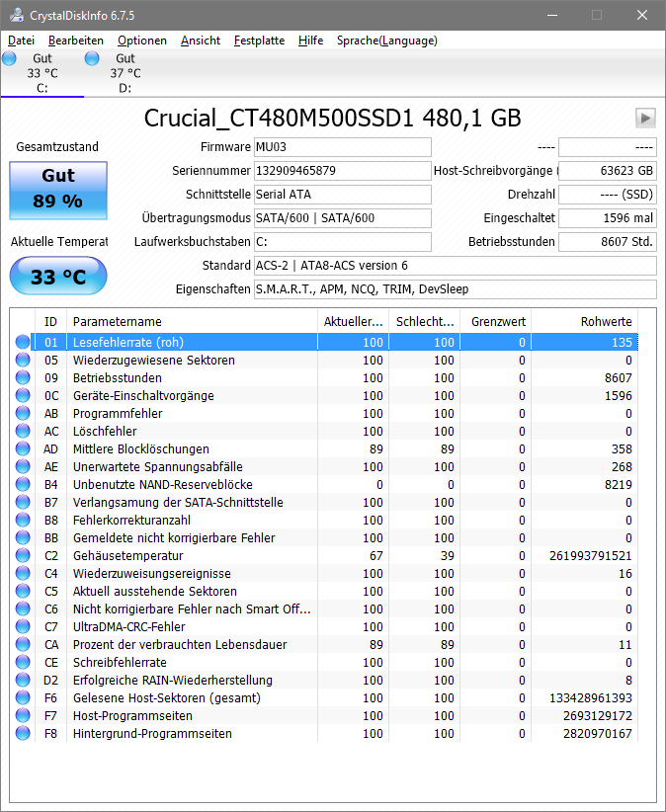The width and height of the screenshot is (666, 812).
Task: Click the Betriebsstunden value 8607 Std.
Action: (x=608, y=242)
